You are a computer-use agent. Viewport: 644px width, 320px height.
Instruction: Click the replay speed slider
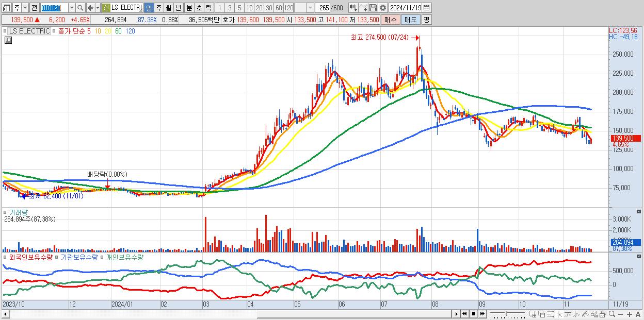coord(507,314)
